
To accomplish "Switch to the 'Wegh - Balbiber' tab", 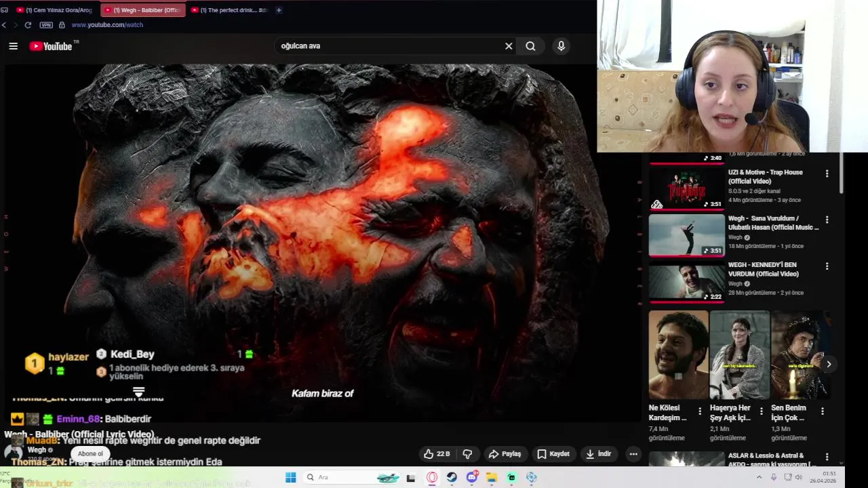I will (x=142, y=10).
